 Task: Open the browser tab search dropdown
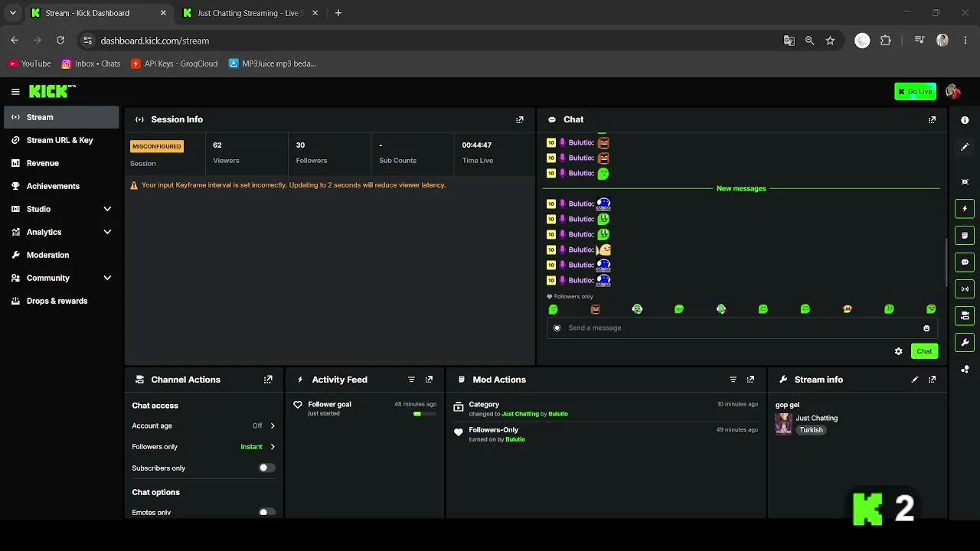click(x=12, y=13)
